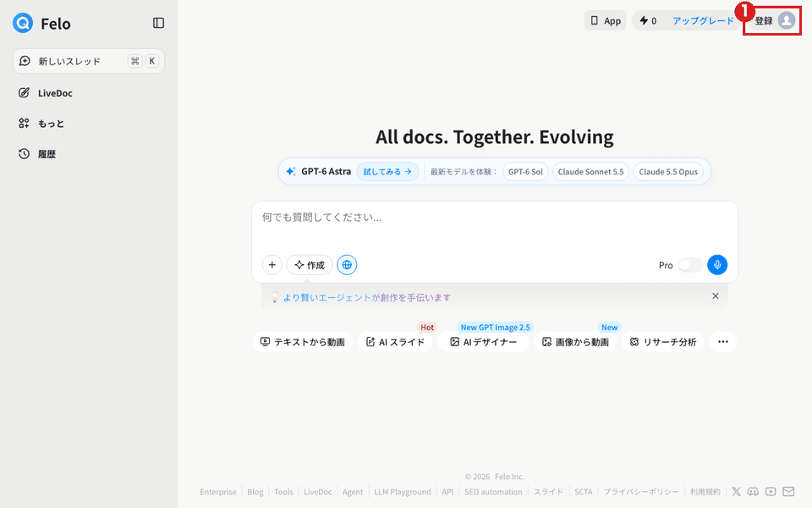Click the アップグレード link
This screenshot has height=508, width=812.
point(703,20)
